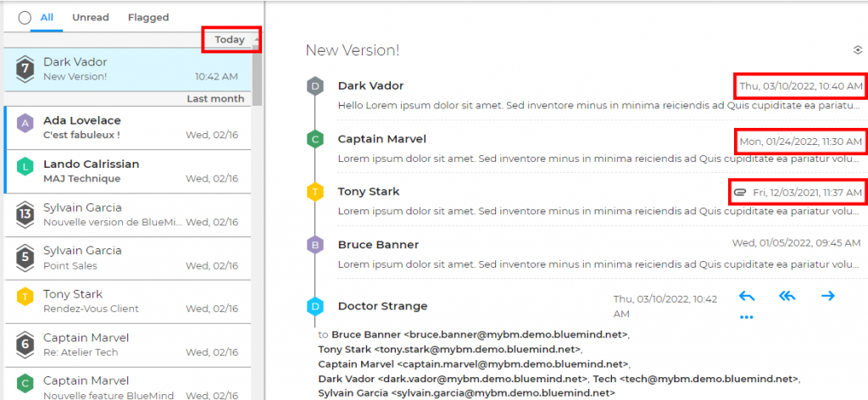Open the Dark Vador New Version! conversation

[x=127, y=69]
